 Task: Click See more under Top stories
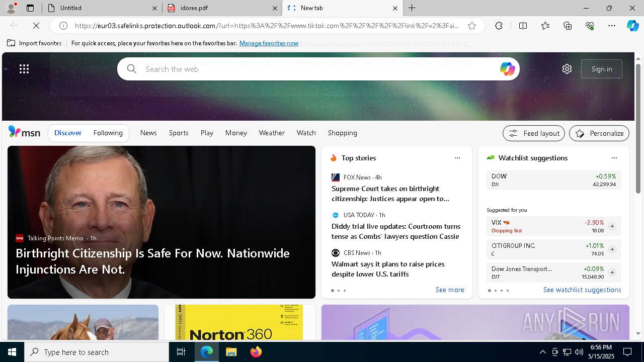pos(450,290)
